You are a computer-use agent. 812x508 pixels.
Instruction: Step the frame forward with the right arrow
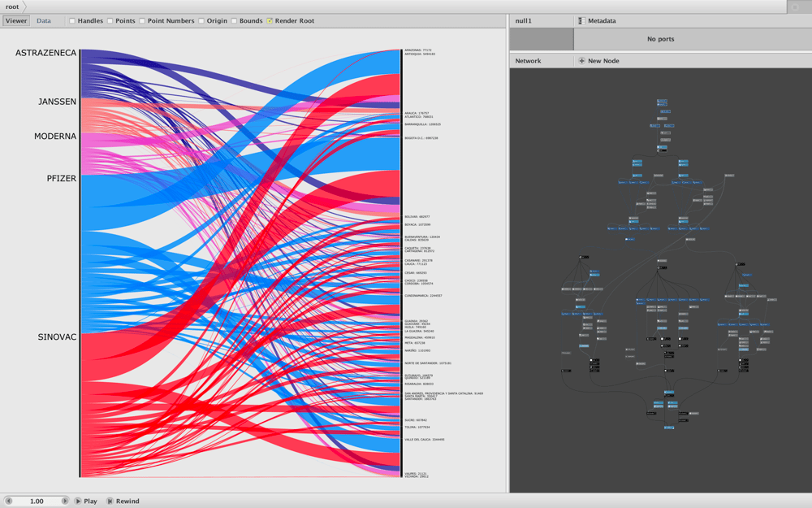(x=65, y=501)
